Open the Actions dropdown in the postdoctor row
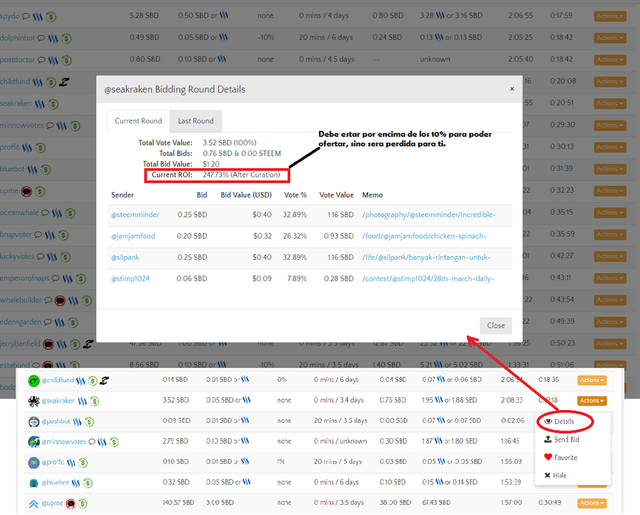Viewport: 640px width, 515px height. (x=610, y=60)
